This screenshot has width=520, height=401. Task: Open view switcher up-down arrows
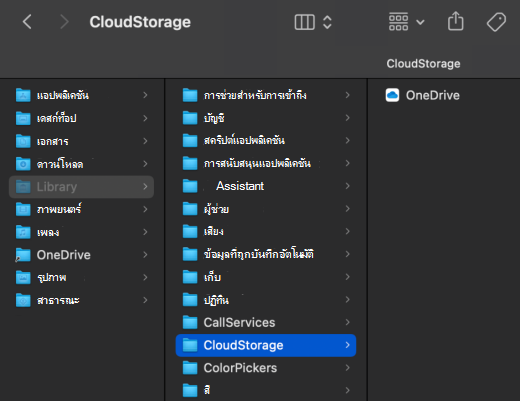pyautogui.click(x=327, y=22)
